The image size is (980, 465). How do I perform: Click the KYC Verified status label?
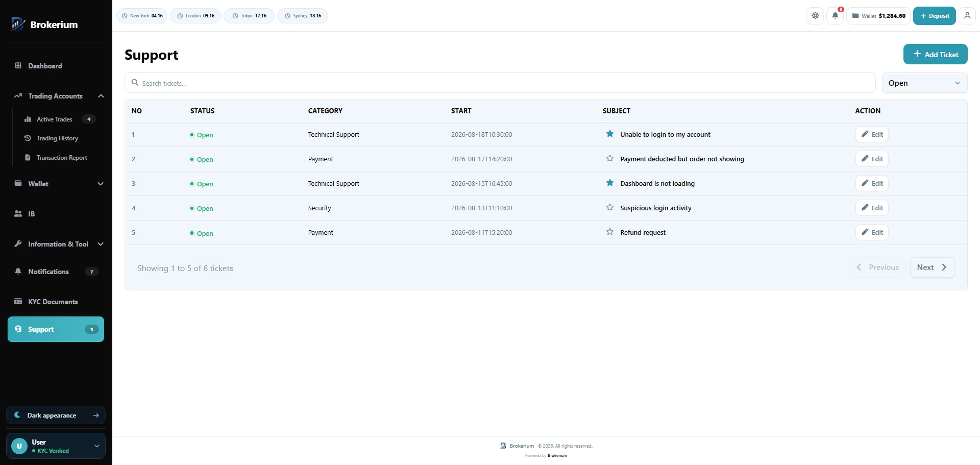51,451
